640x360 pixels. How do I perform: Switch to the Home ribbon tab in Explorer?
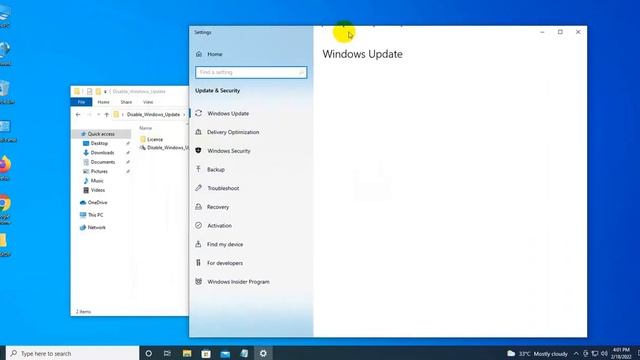point(103,102)
